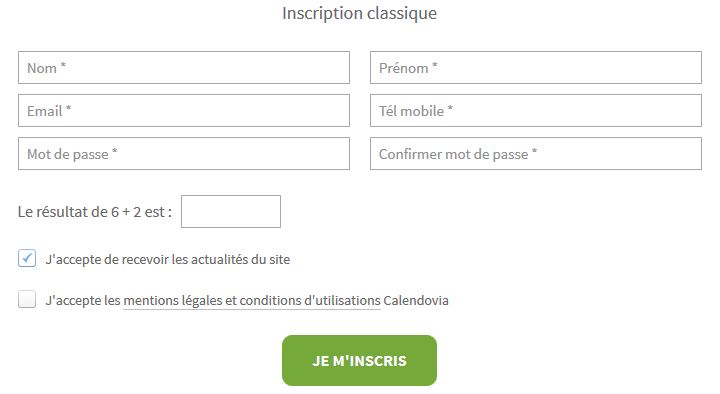Click the asterisk after Confirmer mot de passe
The width and height of the screenshot is (720, 394).
tap(534, 151)
